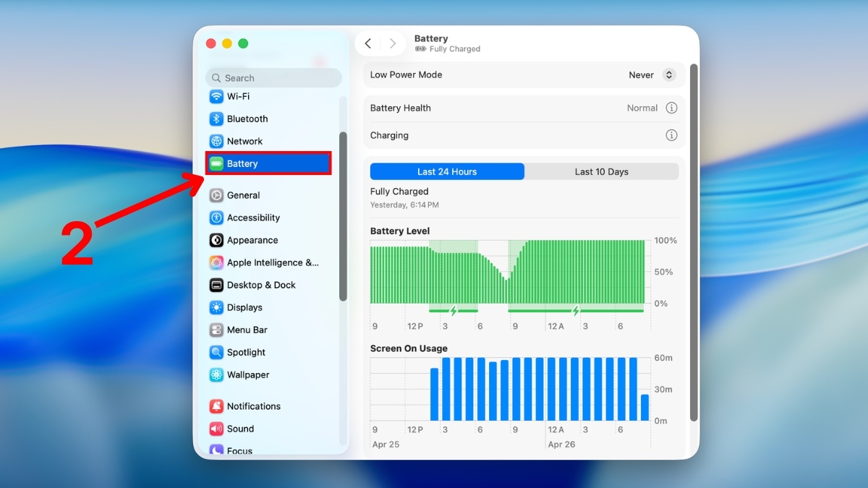
Task: Click the Battery Level chart heading
Action: [400, 231]
